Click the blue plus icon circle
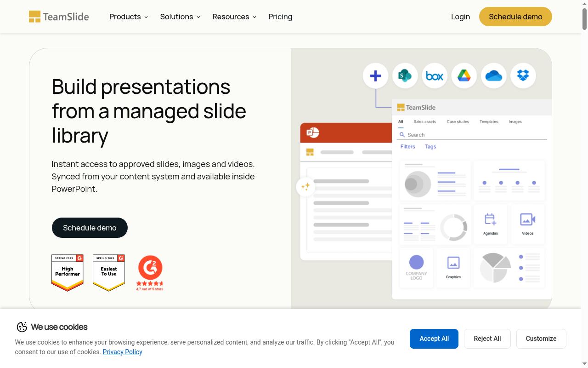Viewport: 588px width, 368px height. pyautogui.click(x=375, y=75)
